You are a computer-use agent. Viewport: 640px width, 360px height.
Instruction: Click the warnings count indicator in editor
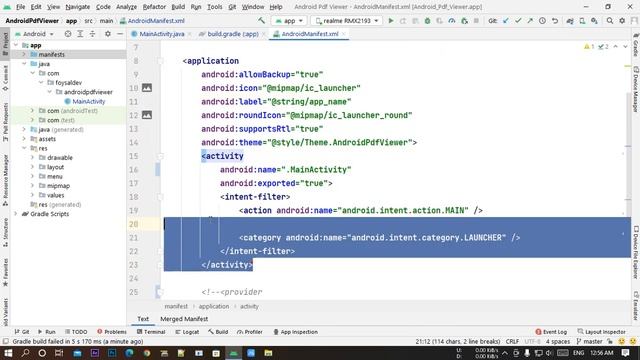[x=589, y=47]
